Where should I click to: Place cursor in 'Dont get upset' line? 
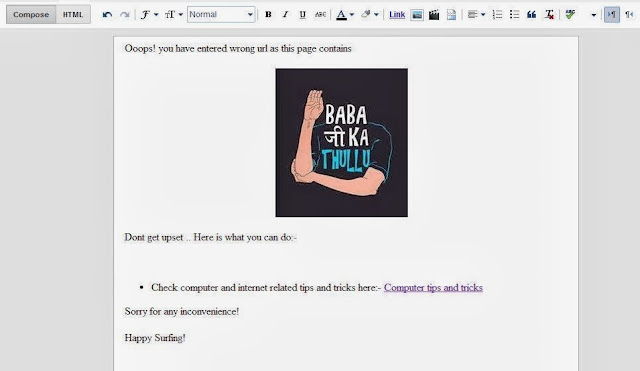[211, 237]
